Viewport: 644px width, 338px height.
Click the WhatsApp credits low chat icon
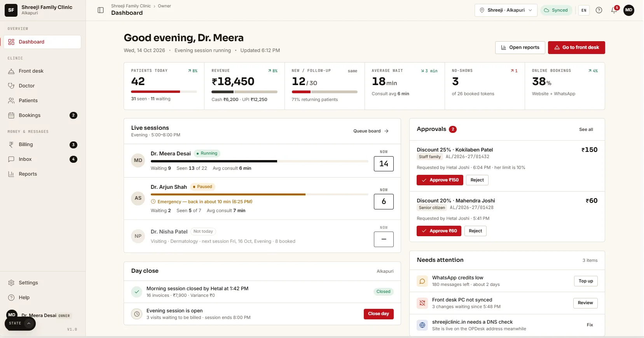(422, 281)
